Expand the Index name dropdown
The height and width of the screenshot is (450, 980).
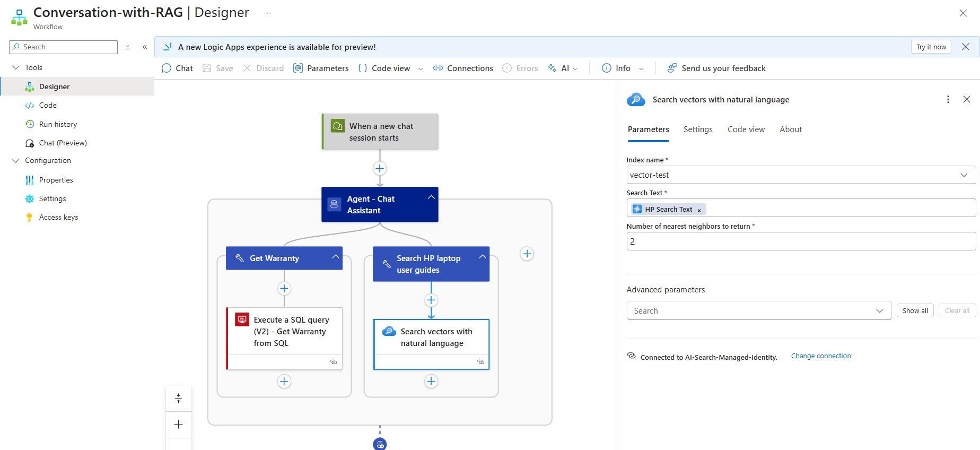click(964, 175)
